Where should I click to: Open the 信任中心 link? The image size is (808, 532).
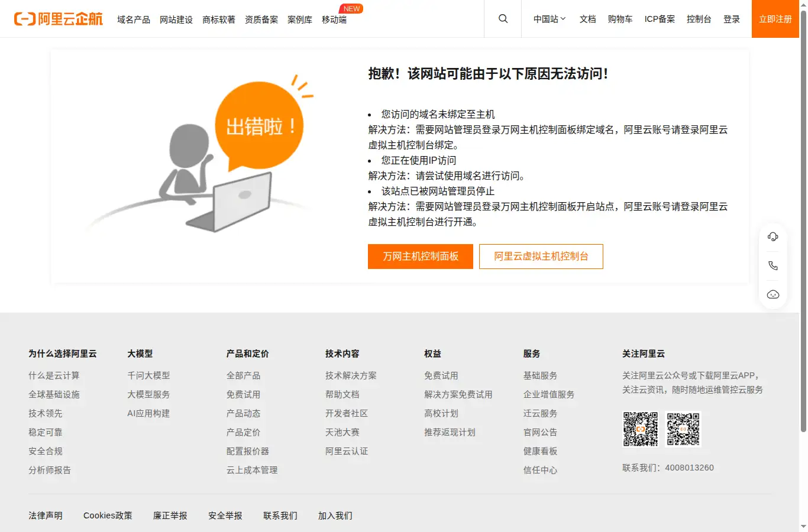pos(540,470)
